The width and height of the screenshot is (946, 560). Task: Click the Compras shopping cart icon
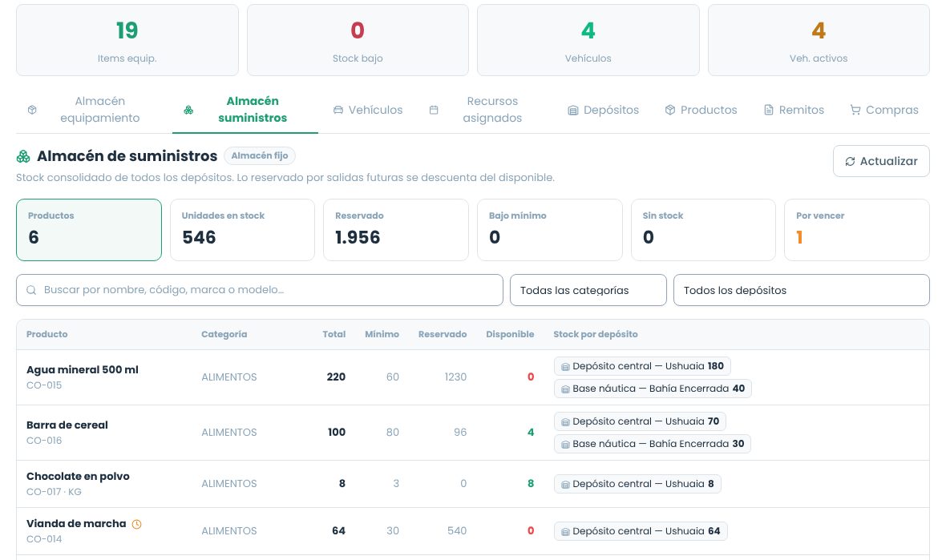(x=855, y=110)
